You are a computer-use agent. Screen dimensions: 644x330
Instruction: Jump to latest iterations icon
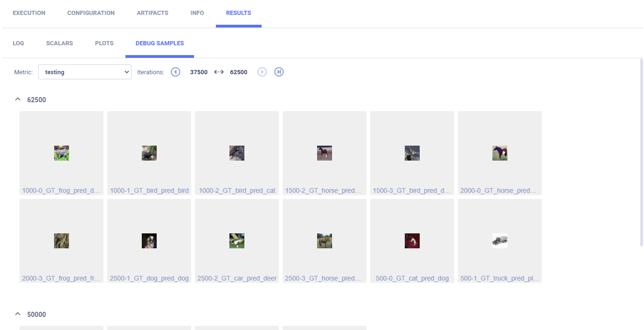coord(279,72)
